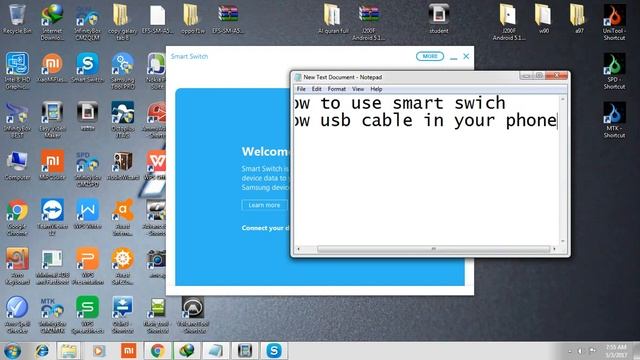Open J200F Android 5.1 folder
The image size is (640, 360).
click(508, 21)
